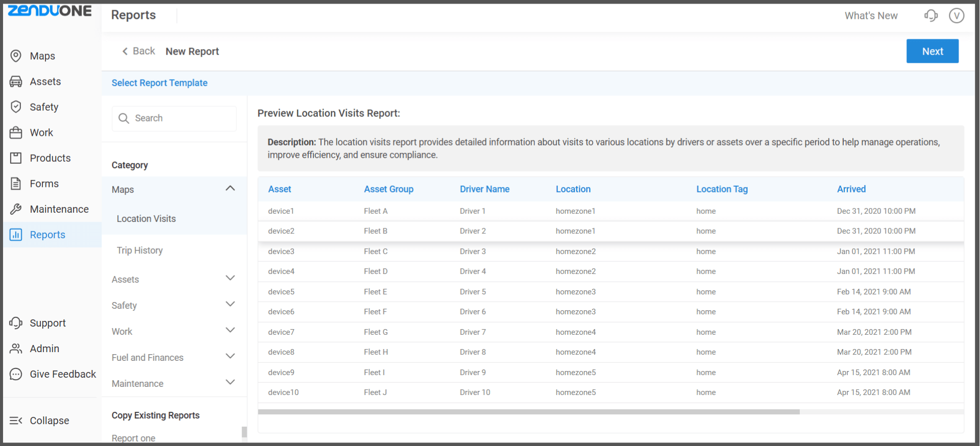The height and width of the screenshot is (446, 980).
Task: Click the Next button
Action: click(932, 52)
